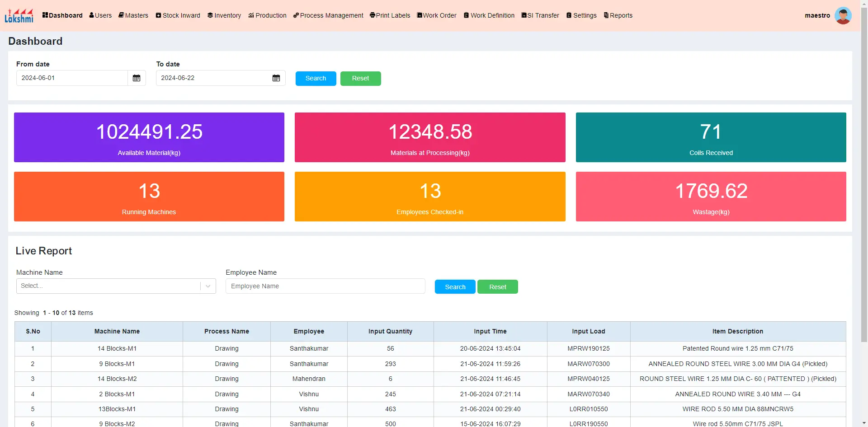Open Work Definition
Screen dimensions: 868x427
click(489, 15)
